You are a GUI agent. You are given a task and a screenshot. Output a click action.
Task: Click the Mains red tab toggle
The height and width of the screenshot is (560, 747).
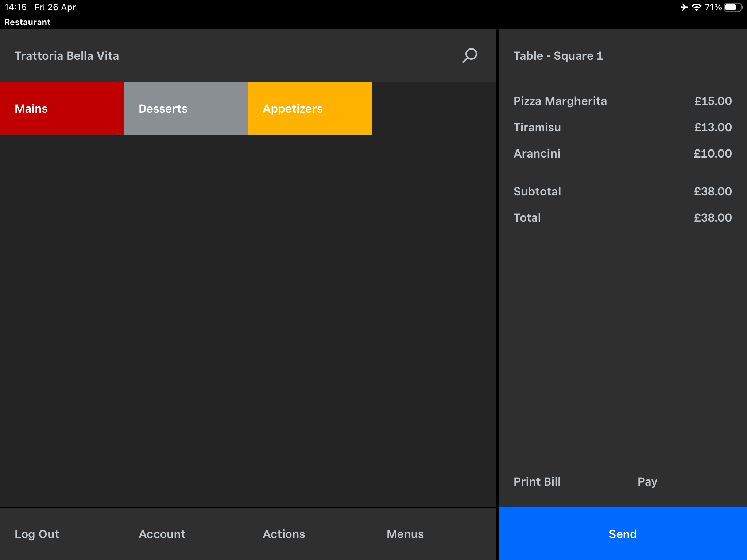point(62,108)
